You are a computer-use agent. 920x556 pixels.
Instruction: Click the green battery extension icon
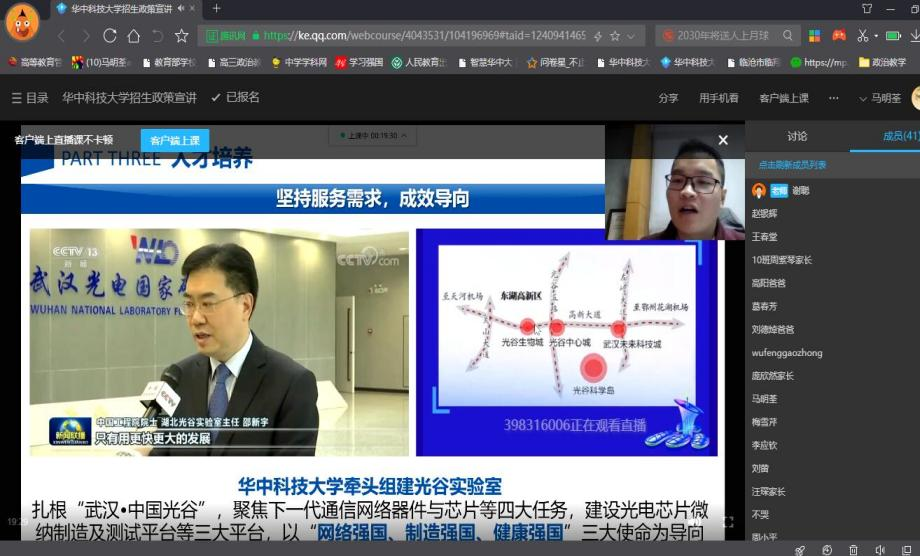[x=893, y=36]
